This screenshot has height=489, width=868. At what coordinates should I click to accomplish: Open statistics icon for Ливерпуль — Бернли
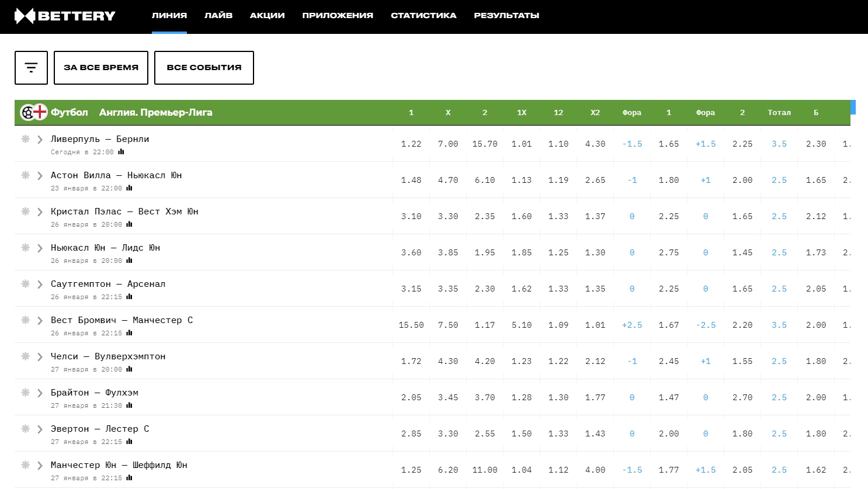[x=121, y=152]
